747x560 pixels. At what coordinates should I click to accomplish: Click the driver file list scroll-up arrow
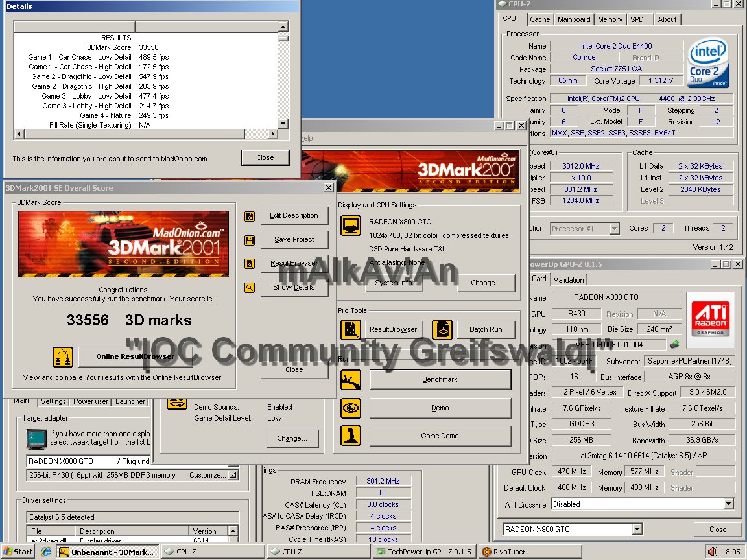(233, 530)
